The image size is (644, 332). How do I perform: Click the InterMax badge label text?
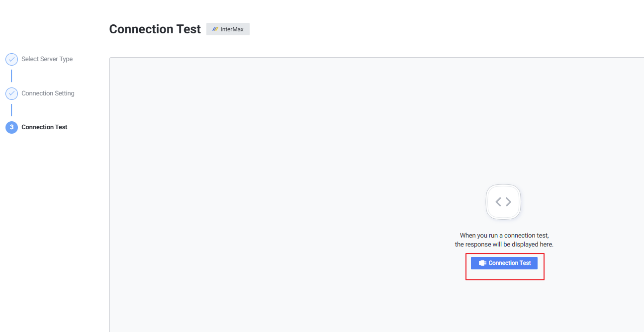(232, 29)
